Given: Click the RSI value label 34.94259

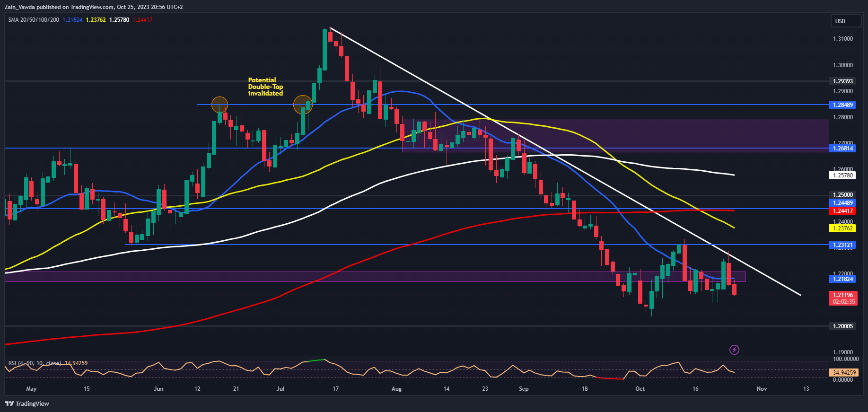Looking at the screenshot, I should pos(844,373).
